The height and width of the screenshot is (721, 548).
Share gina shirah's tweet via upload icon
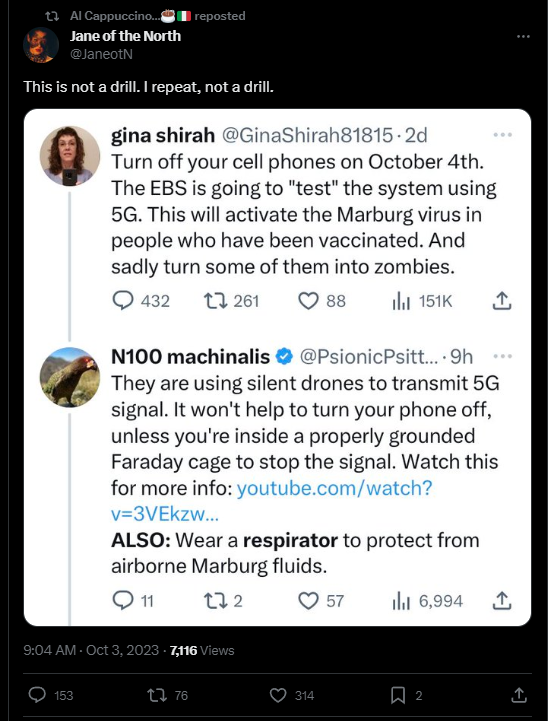pyautogui.click(x=502, y=301)
